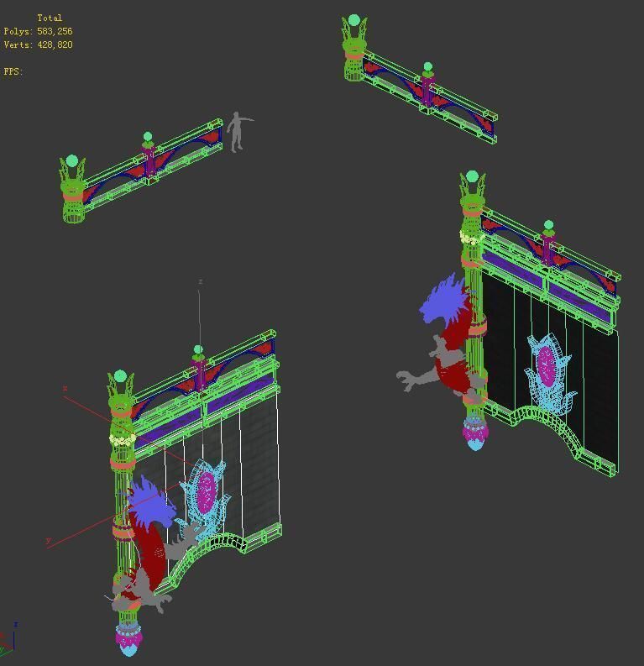The height and width of the screenshot is (666, 644).
Task: Click the "Polys: 583,256" statistic text
Action: coord(39,31)
